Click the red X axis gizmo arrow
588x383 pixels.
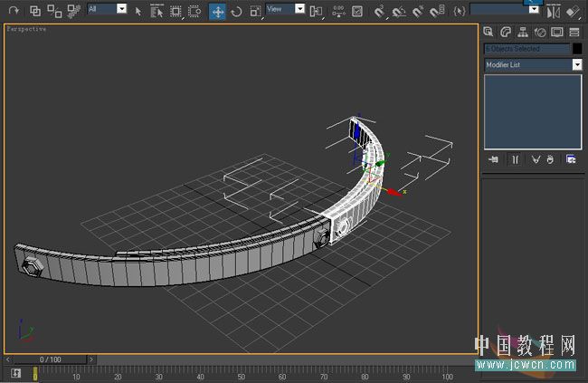pos(394,192)
